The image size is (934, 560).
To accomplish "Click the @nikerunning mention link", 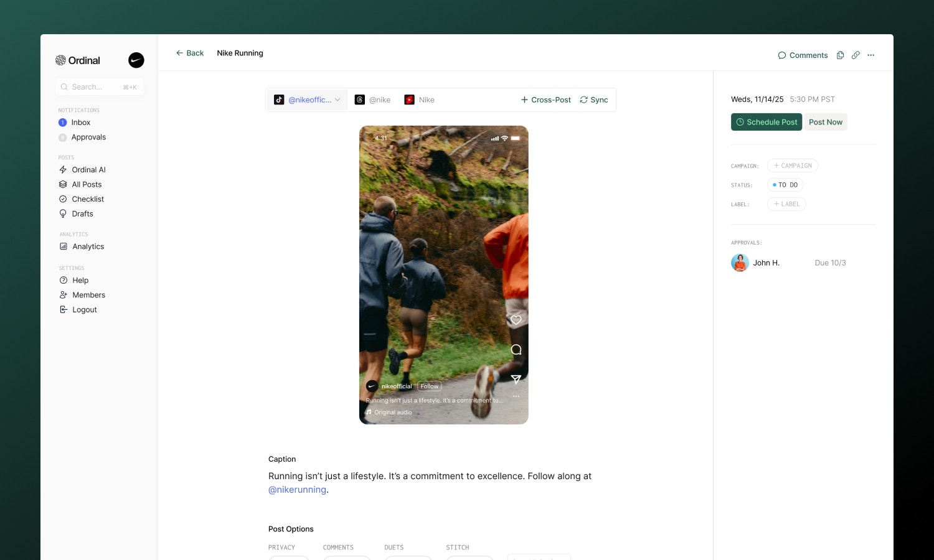I will (297, 490).
